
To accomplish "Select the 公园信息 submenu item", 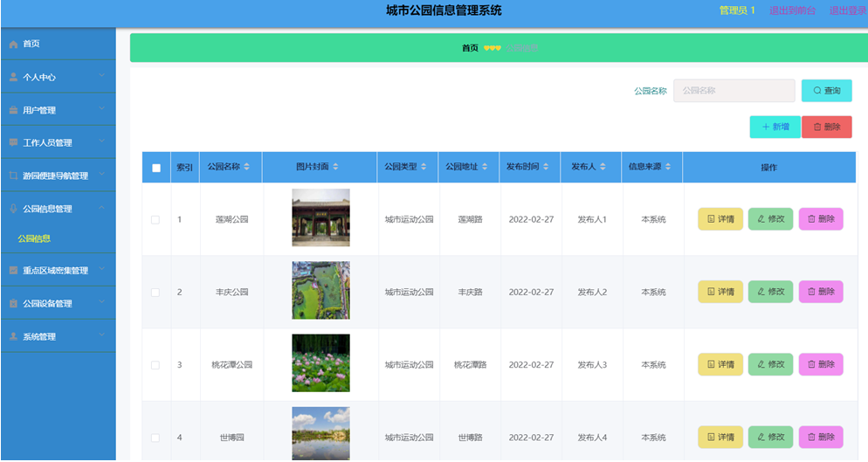I will point(34,238).
